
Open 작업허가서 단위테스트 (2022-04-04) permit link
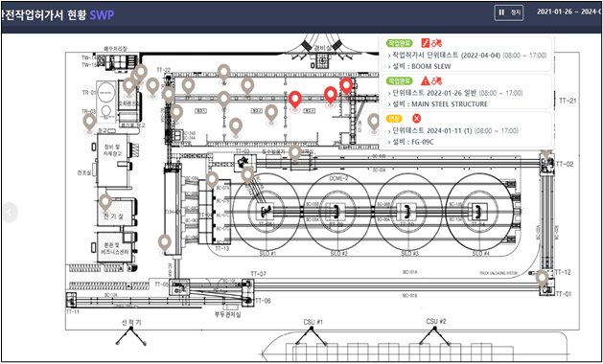[445, 56]
